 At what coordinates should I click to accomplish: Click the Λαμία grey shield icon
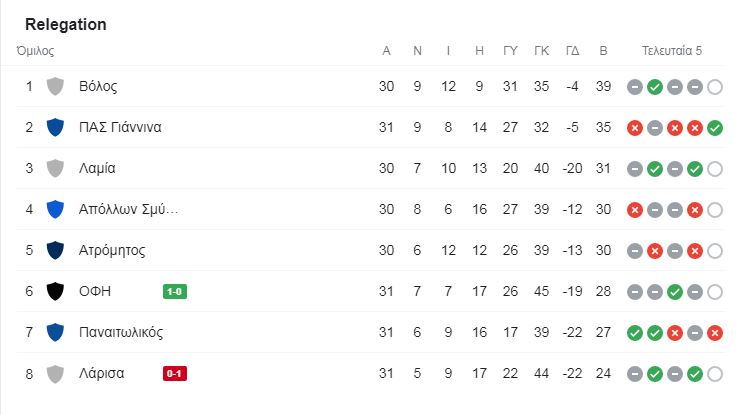(55, 168)
